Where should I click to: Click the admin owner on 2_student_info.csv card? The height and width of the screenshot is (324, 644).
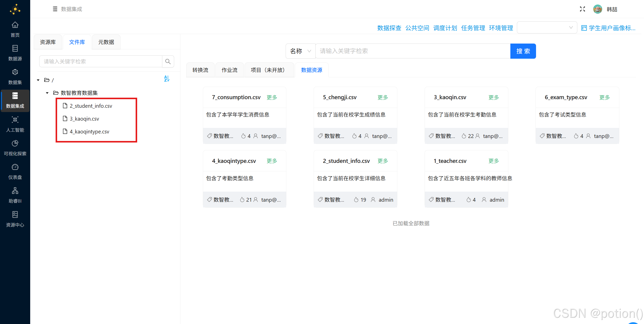(x=386, y=200)
